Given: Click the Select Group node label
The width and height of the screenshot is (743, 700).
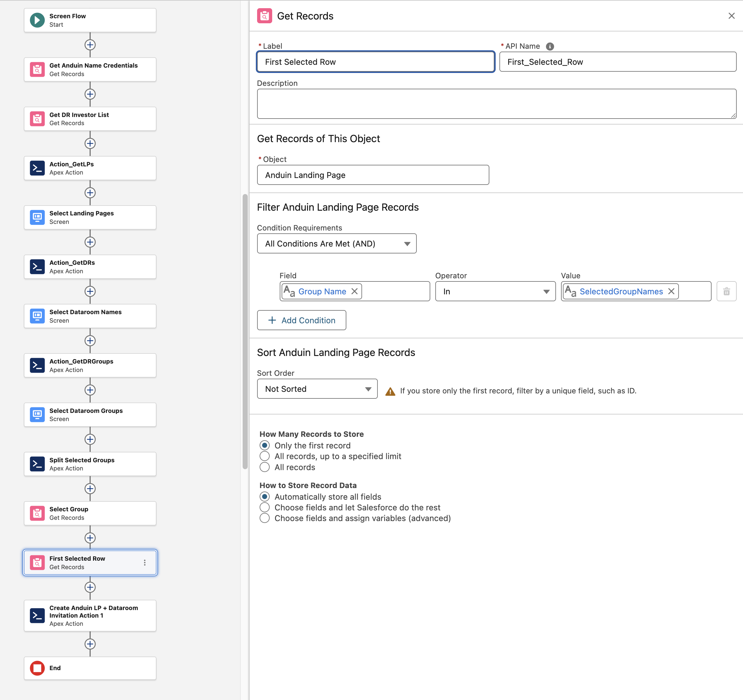Looking at the screenshot, I should (x=69, y=509).
